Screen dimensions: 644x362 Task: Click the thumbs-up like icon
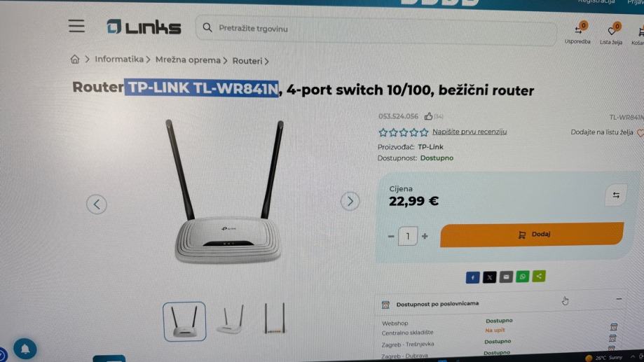(428, 116)
